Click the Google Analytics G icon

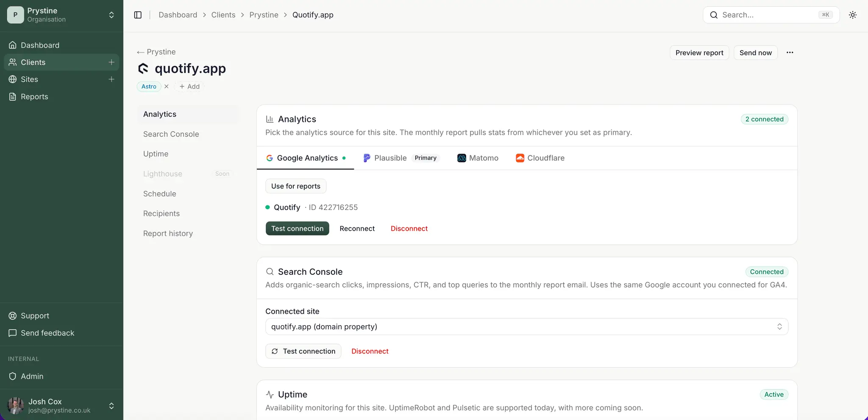click(x=270, y=158)
